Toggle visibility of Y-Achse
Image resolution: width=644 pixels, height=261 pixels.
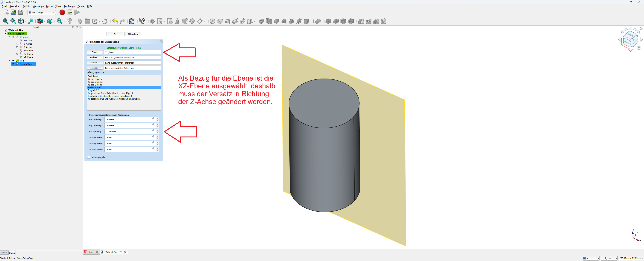click(17, 44)
